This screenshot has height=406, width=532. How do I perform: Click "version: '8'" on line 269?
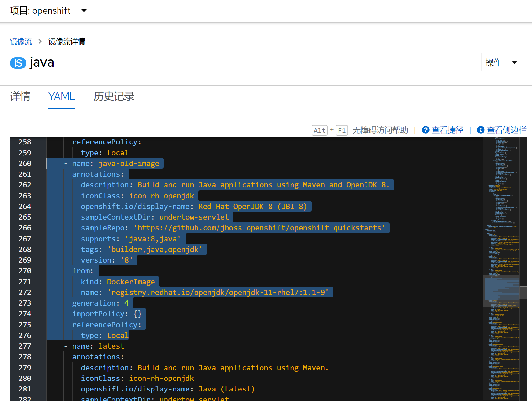click(x=107, y=260)
